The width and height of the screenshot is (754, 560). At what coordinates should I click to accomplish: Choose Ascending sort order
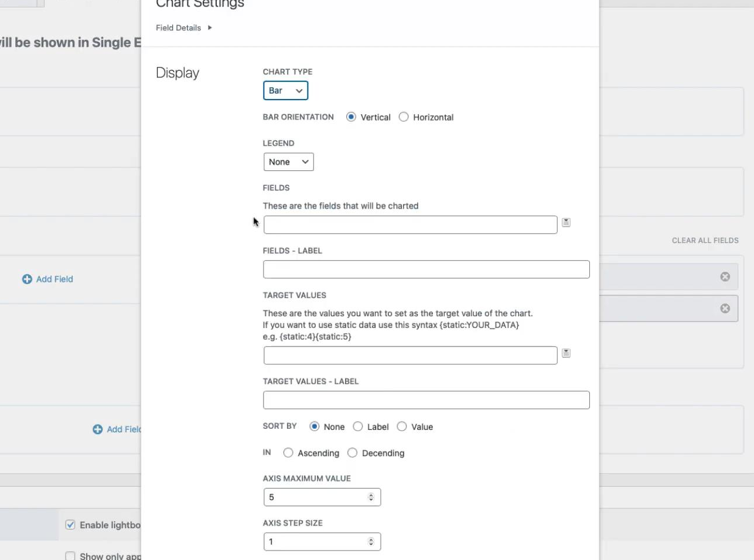(288, 453)
